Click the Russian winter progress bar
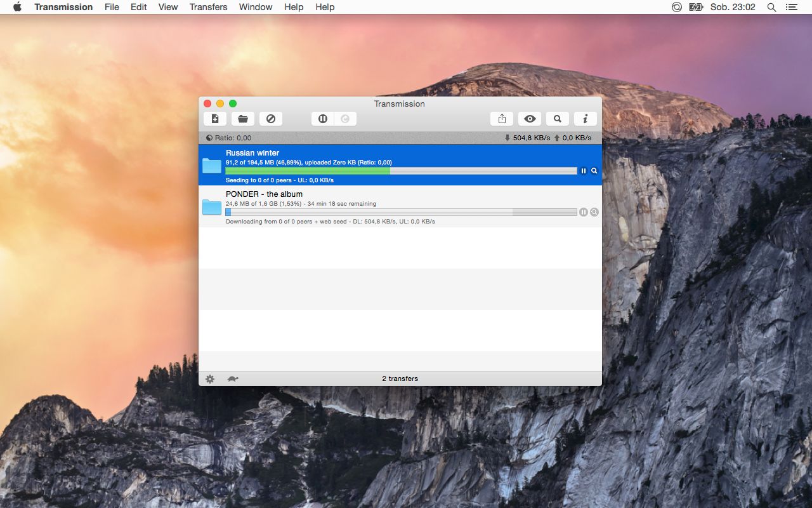812x508 pixels. tap(401, 171)
